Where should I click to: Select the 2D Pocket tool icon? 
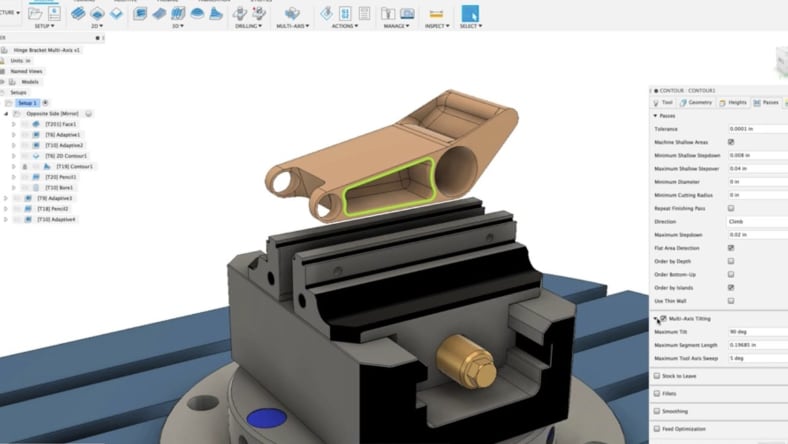click(97, 14)
